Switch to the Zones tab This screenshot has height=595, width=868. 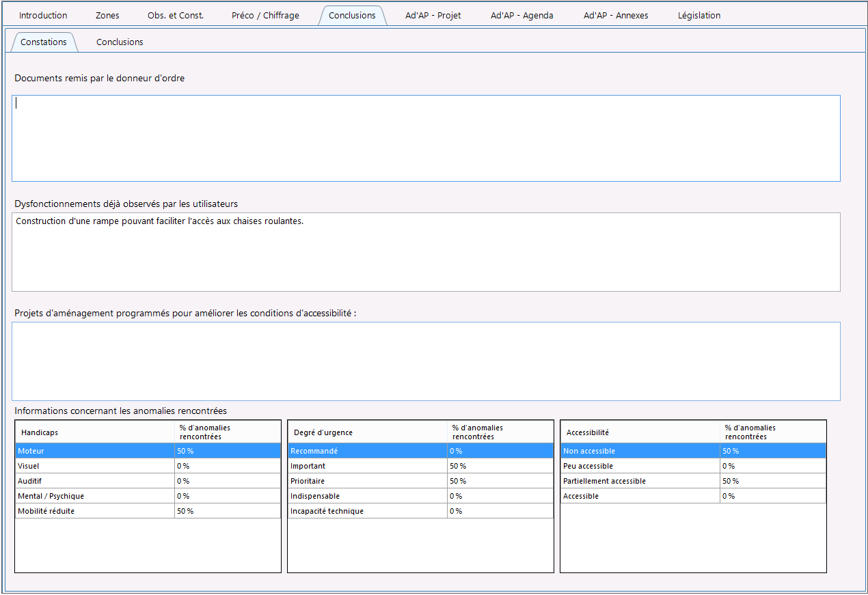[107, 15]
